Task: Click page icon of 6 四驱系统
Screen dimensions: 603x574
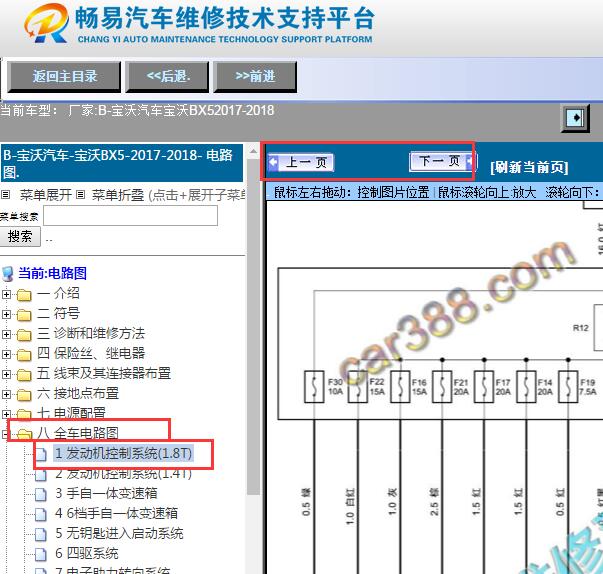Action: (x=40, y=554)
